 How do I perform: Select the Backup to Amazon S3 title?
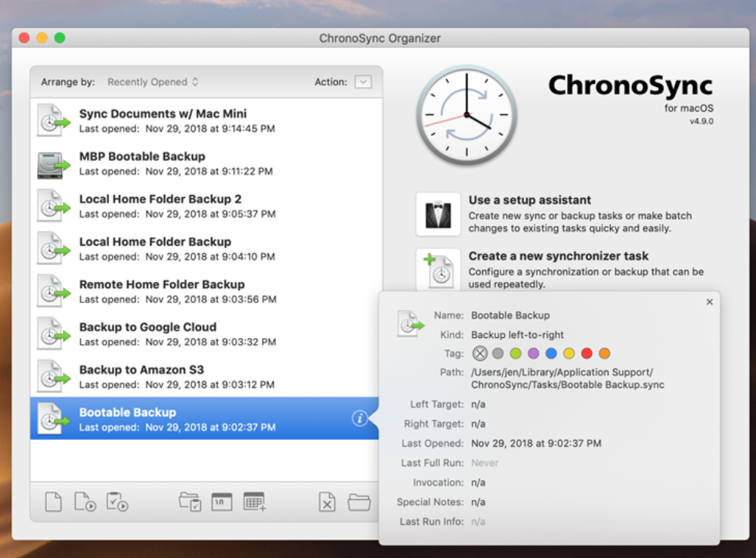coord(141,370)
